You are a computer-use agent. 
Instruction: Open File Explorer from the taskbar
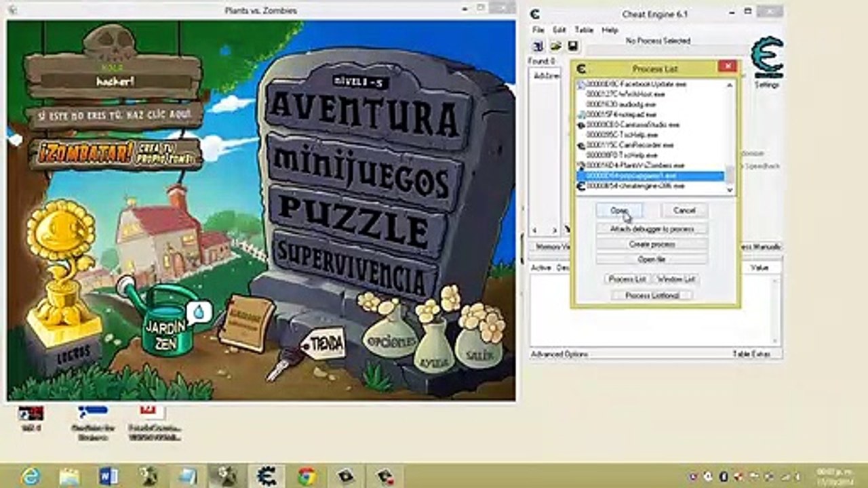pyautogui.click(x=69, y=476)
